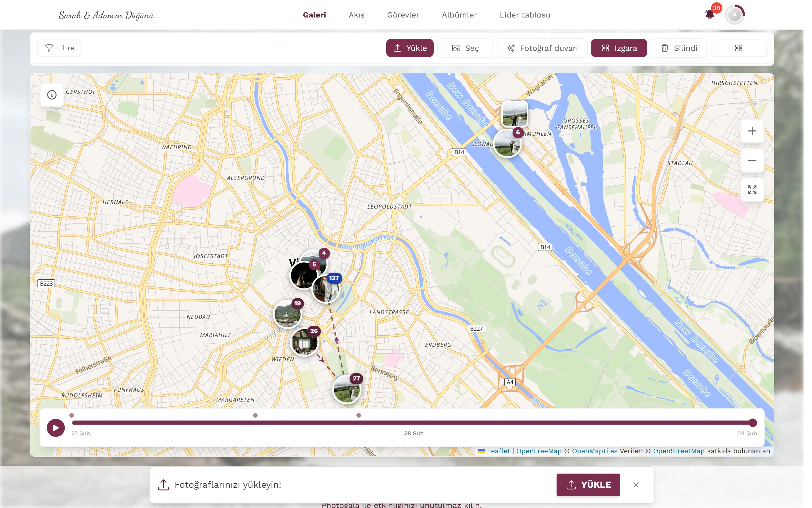
Task: Zoom in with the map plus button
Action: 752,131
